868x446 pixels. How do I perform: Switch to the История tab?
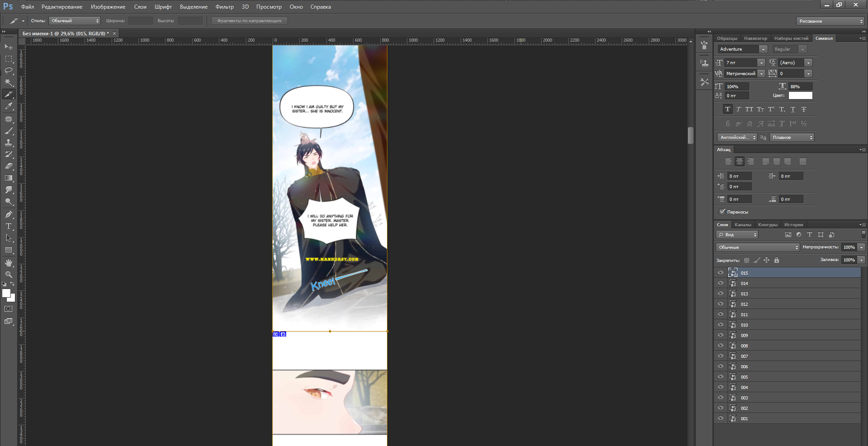pyautogui.click(x=794, y=224)
